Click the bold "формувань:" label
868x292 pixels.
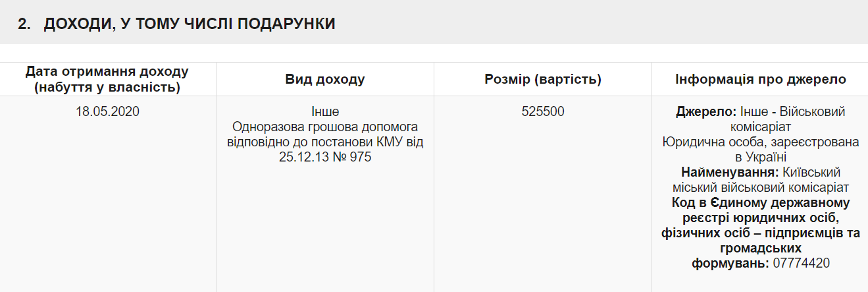coord(730,264)
